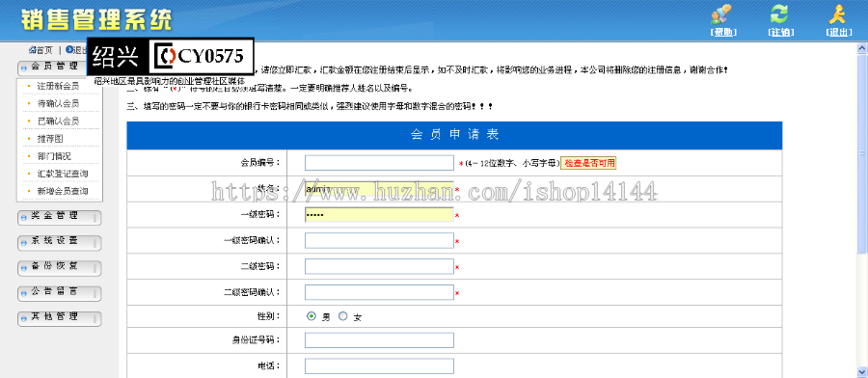This screenshot has height=378, width=868.
Task: Click the 注销 text link
Action: (781, 32)
